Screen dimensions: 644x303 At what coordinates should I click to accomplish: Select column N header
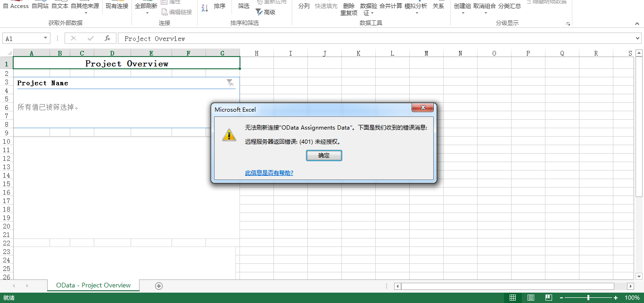(x=460, y=53)
